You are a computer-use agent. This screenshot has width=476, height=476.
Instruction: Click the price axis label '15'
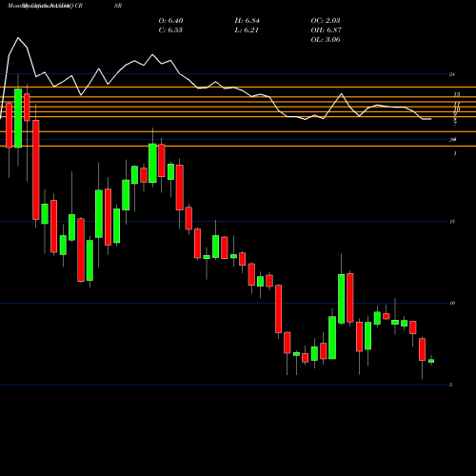(x=452, y=222)
